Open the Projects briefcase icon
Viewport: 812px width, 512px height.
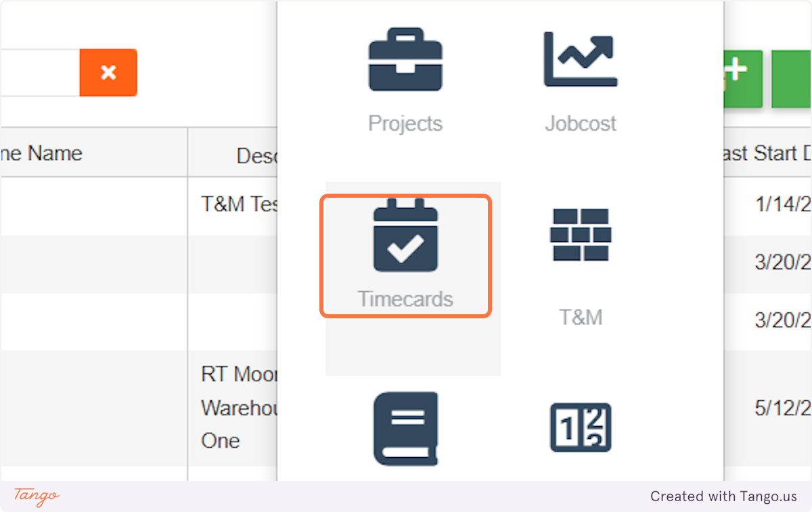[405, 60]
